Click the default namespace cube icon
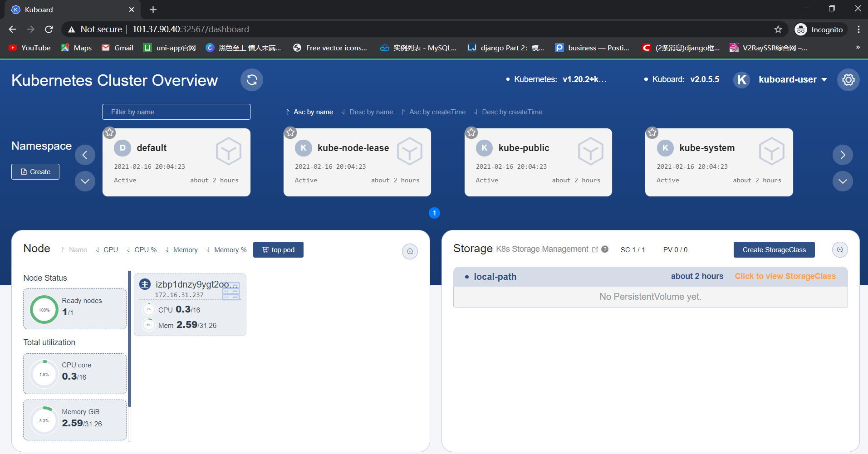868x454 pixels. click(229, 151)
